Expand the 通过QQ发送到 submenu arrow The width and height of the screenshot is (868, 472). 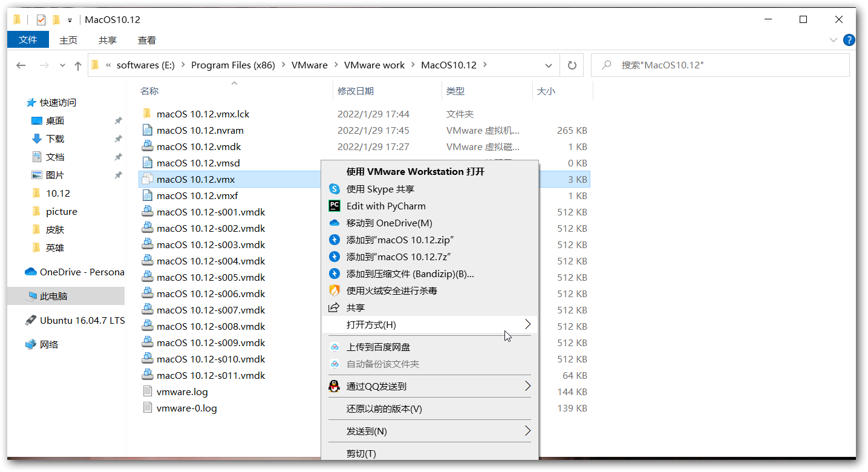click(527, 386)
